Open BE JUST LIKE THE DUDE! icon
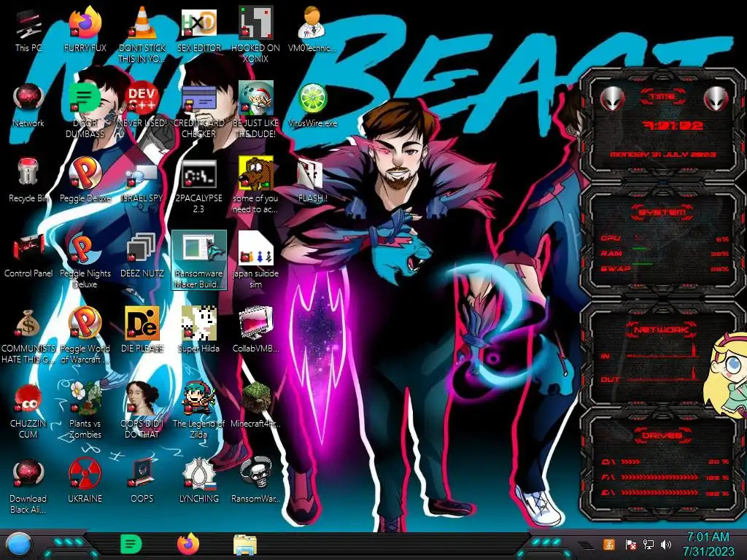This screenshot has width=747, height=560. 255,110
